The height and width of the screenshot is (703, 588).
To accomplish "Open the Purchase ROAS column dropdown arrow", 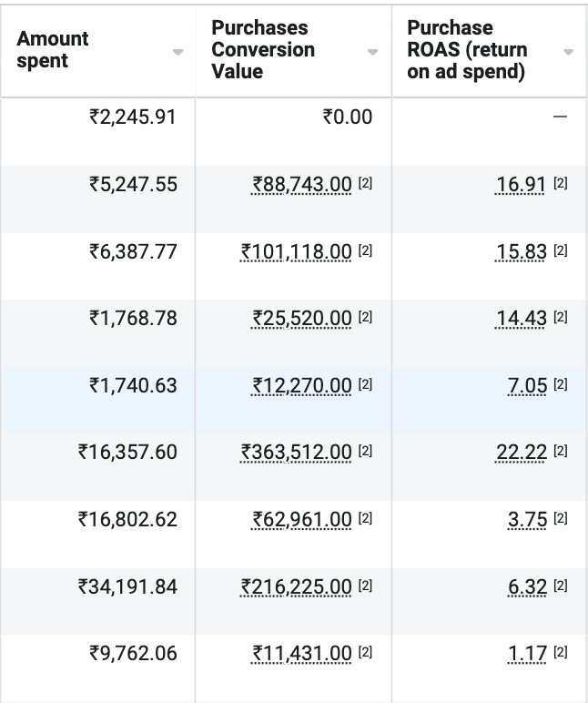I will click(x=569, y=52).
